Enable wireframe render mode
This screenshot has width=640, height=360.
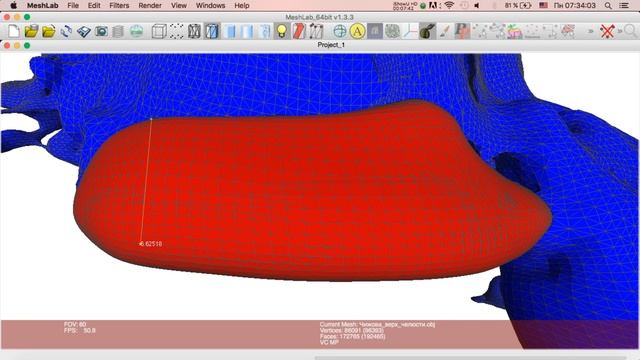(194, 31)
